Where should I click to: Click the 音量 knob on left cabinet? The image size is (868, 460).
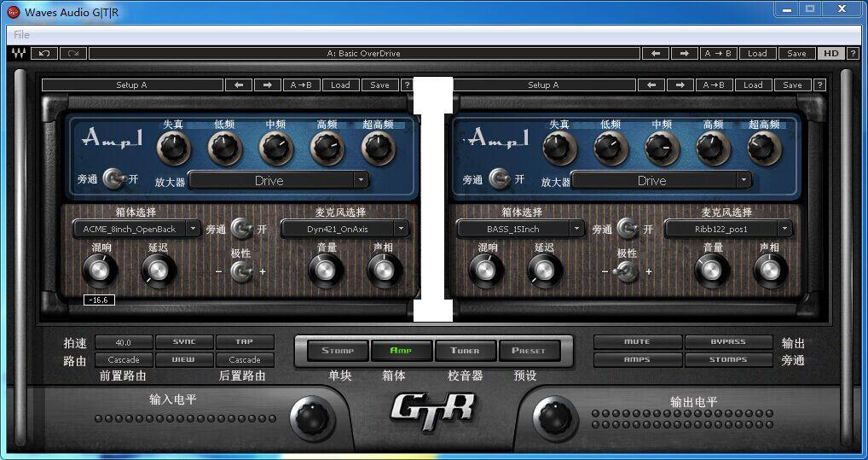click(x=326, y=271)
